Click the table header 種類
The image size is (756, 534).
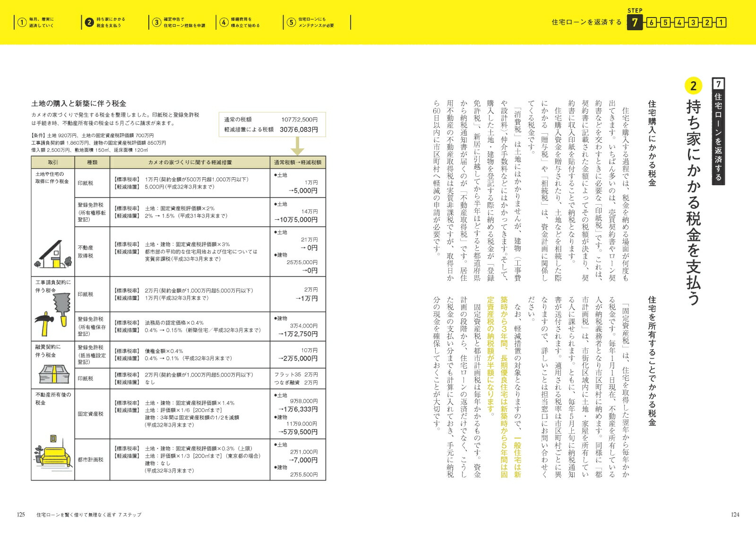(92, 163)
